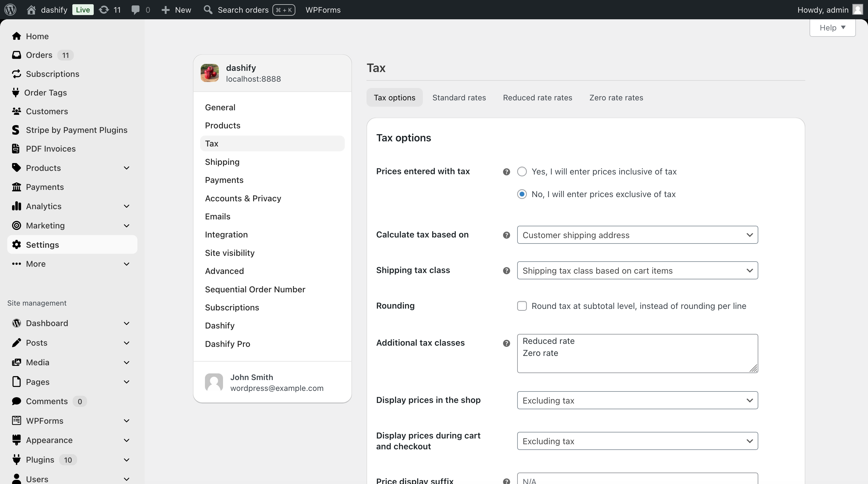
Task: Navigate to Shipping settings section
Action: coord(222,162)
